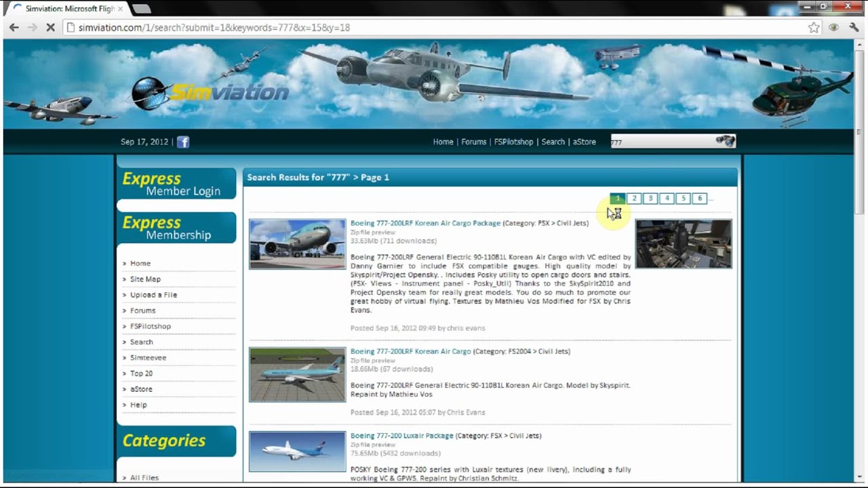The image size is (868, 488).
Task: Open Forums in the top navigation
Action: pos(473,142)
